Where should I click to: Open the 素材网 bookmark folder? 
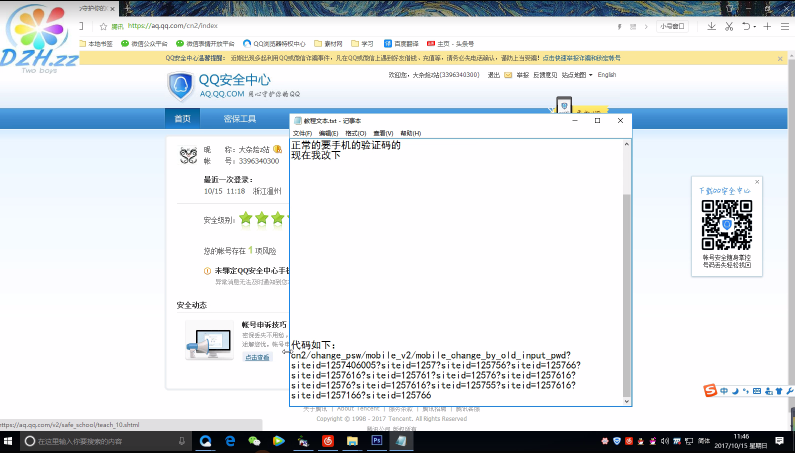[x=329, y=44]
